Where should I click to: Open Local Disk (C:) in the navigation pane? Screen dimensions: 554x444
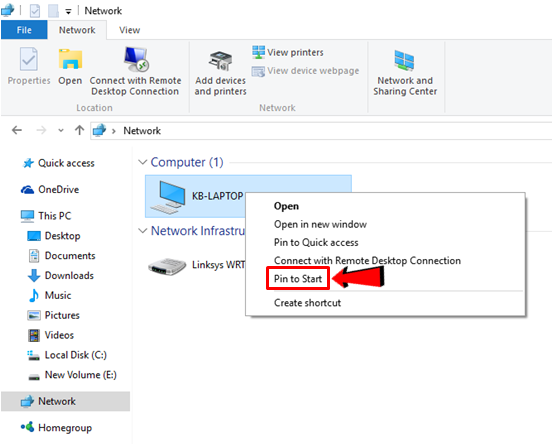coord(67,355)
